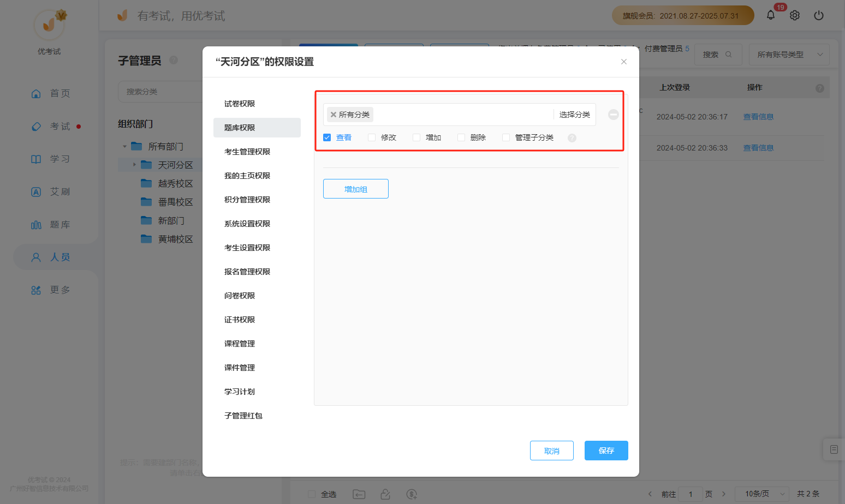Click 选择分类 to choose categories

pyautogui.click(x=574, y=115)
